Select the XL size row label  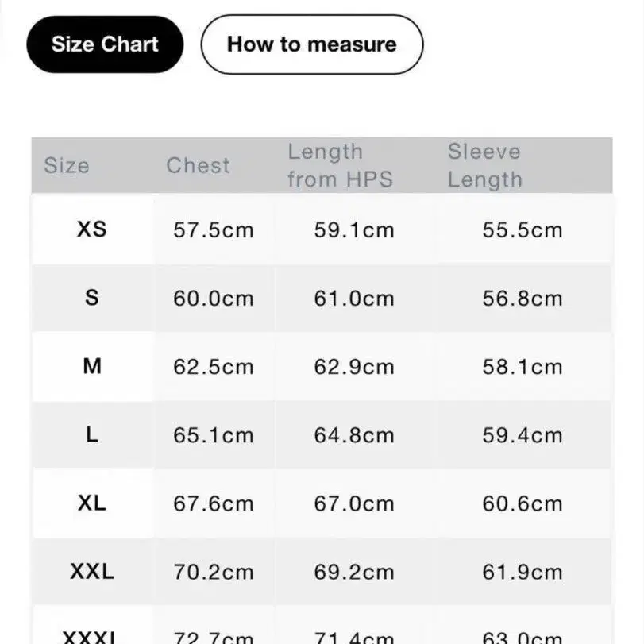tap(92, 503)
